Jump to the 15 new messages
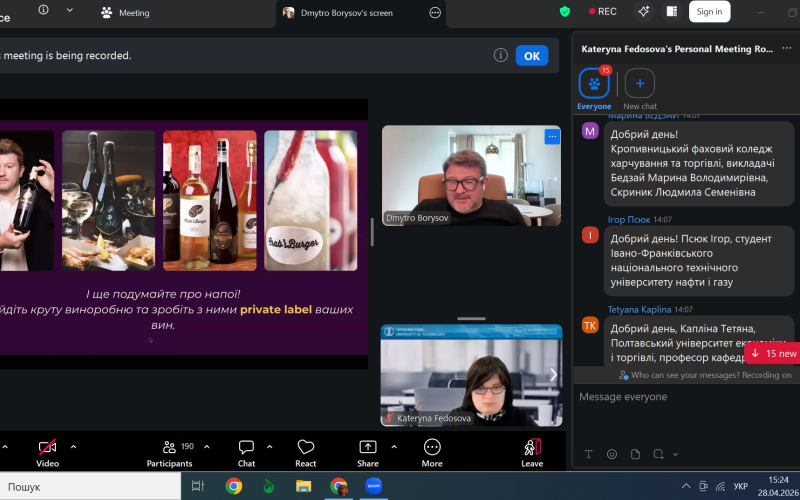Viewport: 800px width, 500px height. tap(773, 353)
